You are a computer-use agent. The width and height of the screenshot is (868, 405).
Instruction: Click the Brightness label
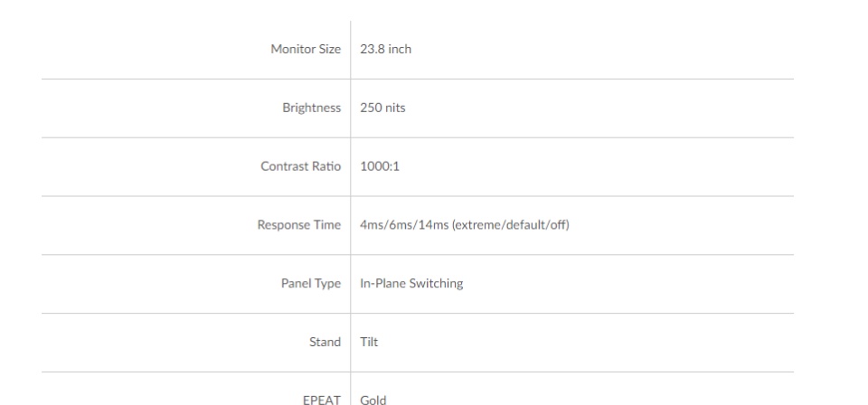312,108
